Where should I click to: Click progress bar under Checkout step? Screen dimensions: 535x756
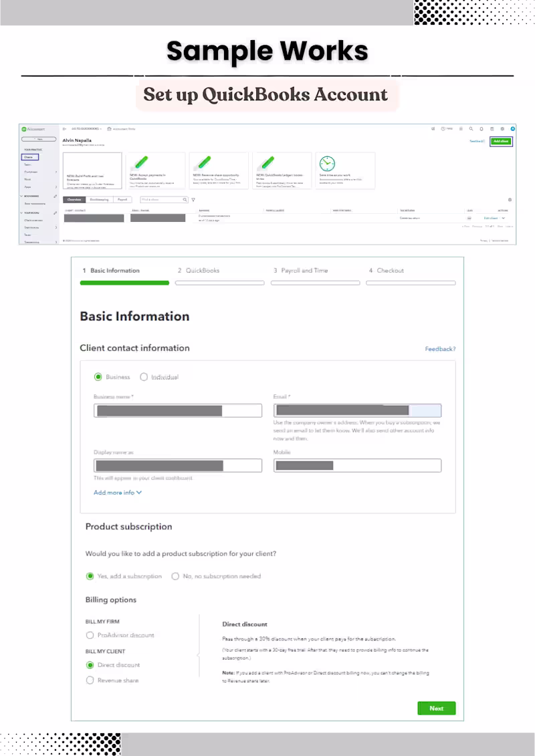[x=411, y=283]
